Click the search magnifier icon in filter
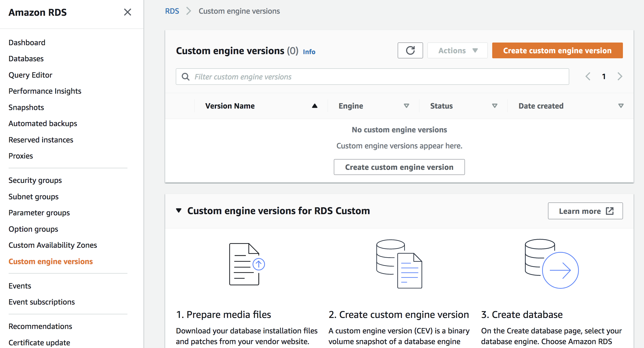This screenshot has height=348, width=644. pyautogui.click(x=186, y=77)
